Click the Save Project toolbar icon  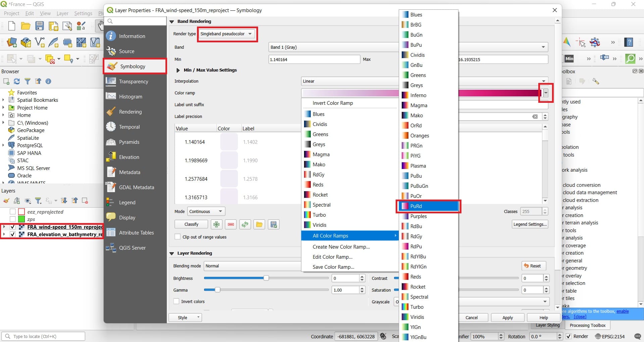pos(40,26)
